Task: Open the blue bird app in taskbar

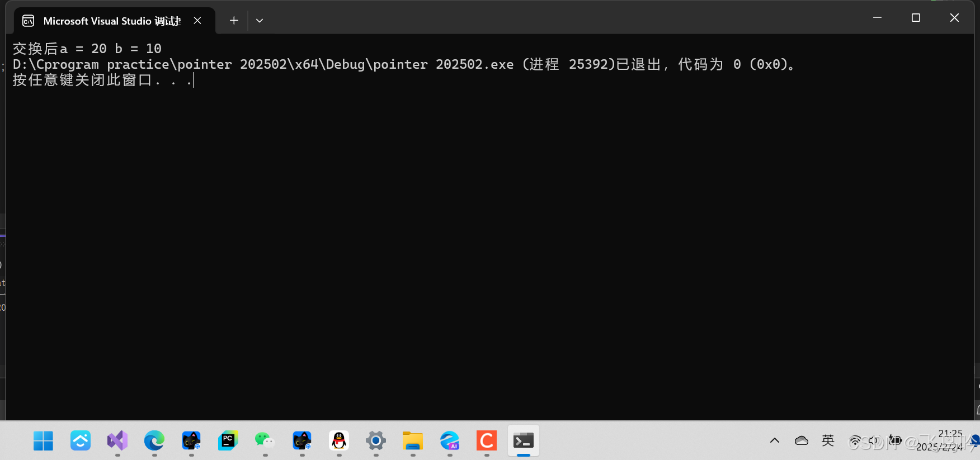Action: click(x=80, y=441)
